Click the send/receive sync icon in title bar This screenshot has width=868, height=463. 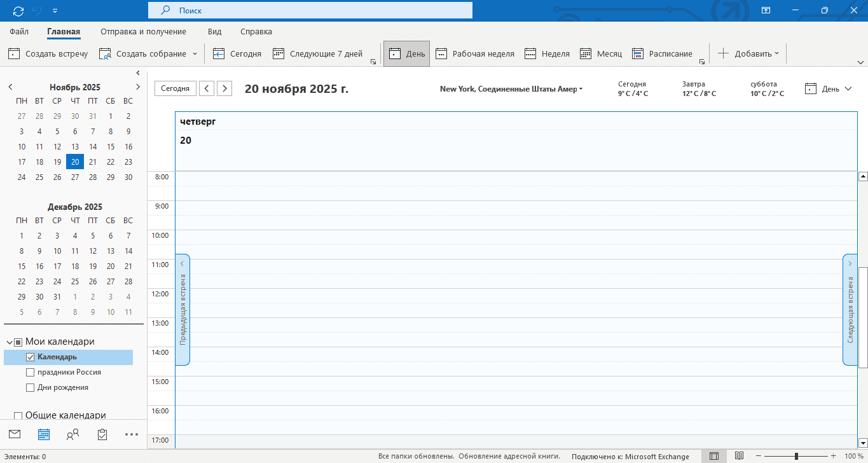click(18, 11)
